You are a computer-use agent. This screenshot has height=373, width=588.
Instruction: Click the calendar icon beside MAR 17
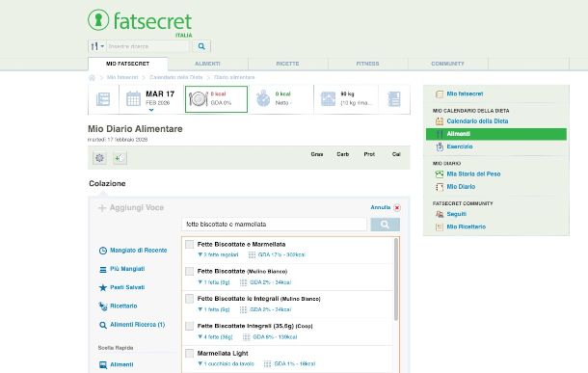click(133, 99)
